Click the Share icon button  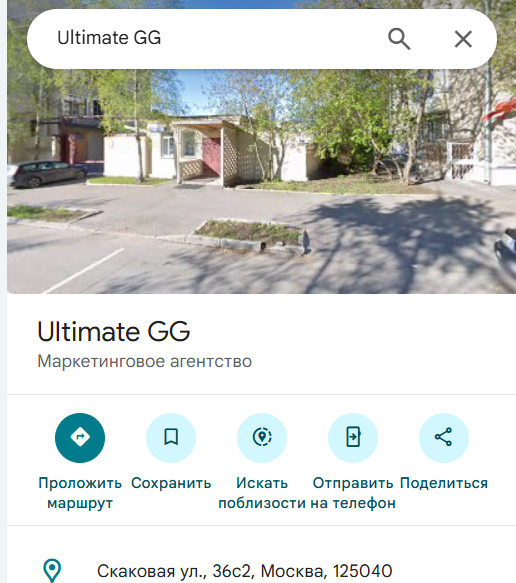pyautogui.click(x=444, y=438)
